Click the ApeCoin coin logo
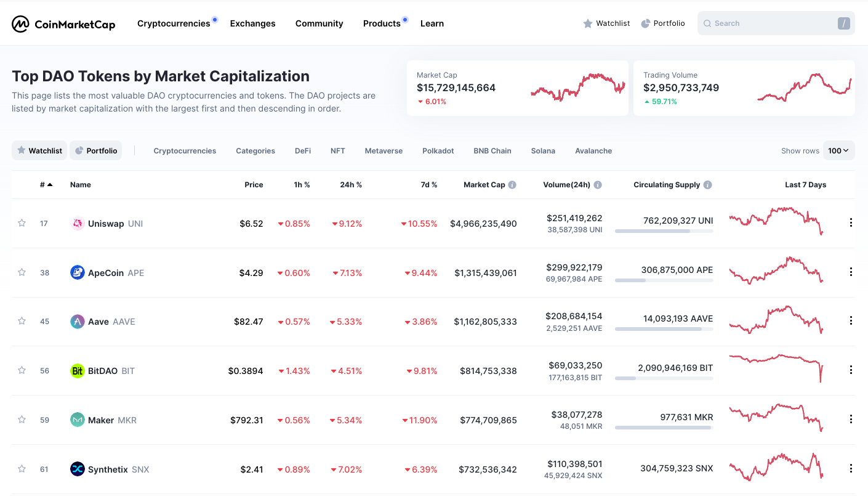The height and width of the screenshot is (496, 868). coord(78,272)
